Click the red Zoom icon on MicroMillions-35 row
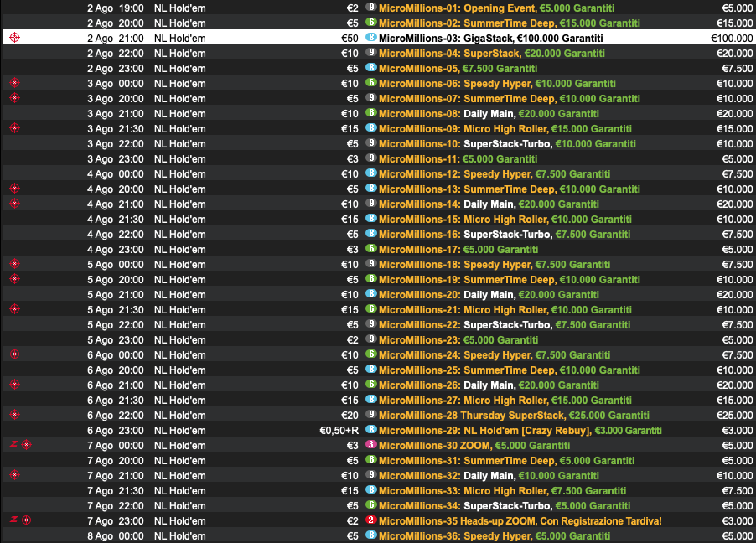756x543 pixels. coord(13,520)
